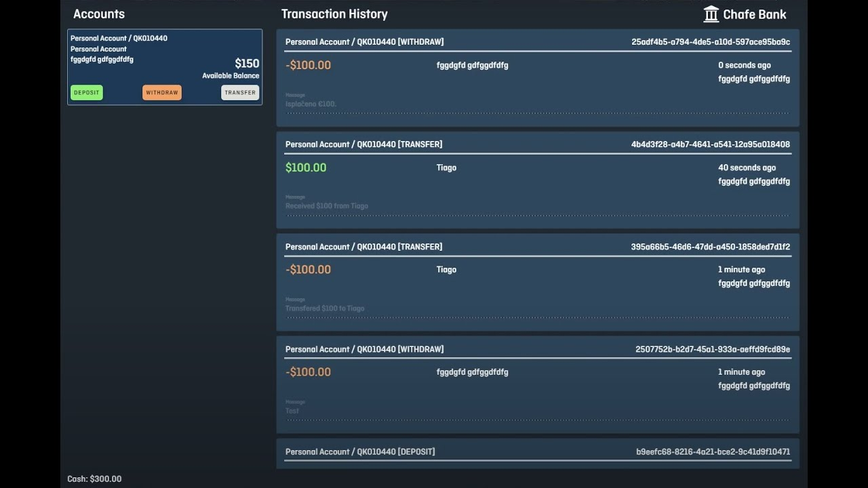This screenshot has width=868, height=488.
Task: Click the Chafe Bank title text
Action: pyautogui.click(x=755, y=14)
